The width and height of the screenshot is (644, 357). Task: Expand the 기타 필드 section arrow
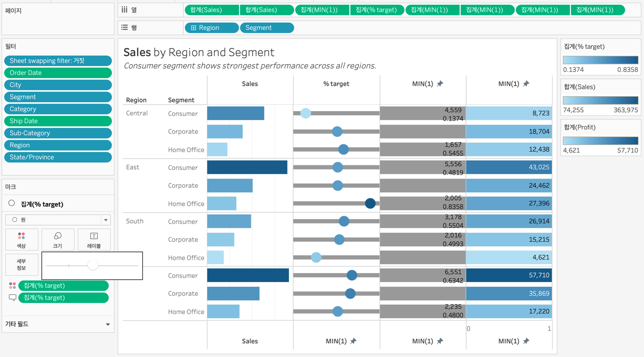[x=108, y=325]
